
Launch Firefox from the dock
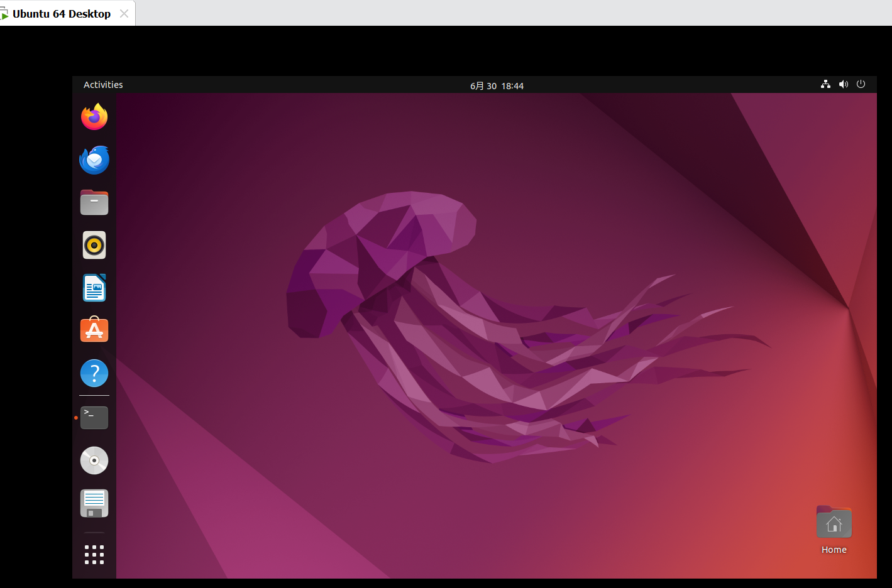94,117
